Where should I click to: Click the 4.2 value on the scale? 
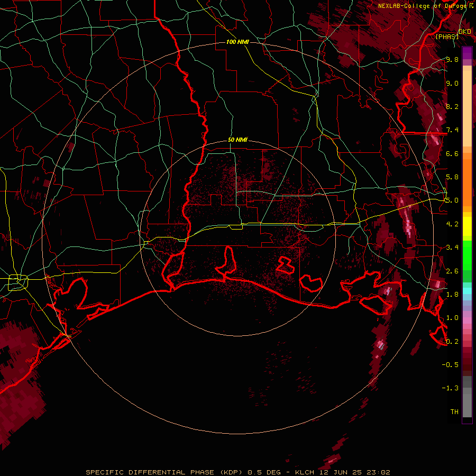452,224
